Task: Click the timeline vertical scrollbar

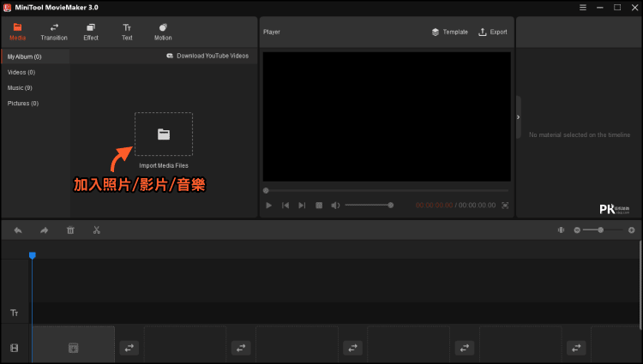Action: [x=640, y=284]
